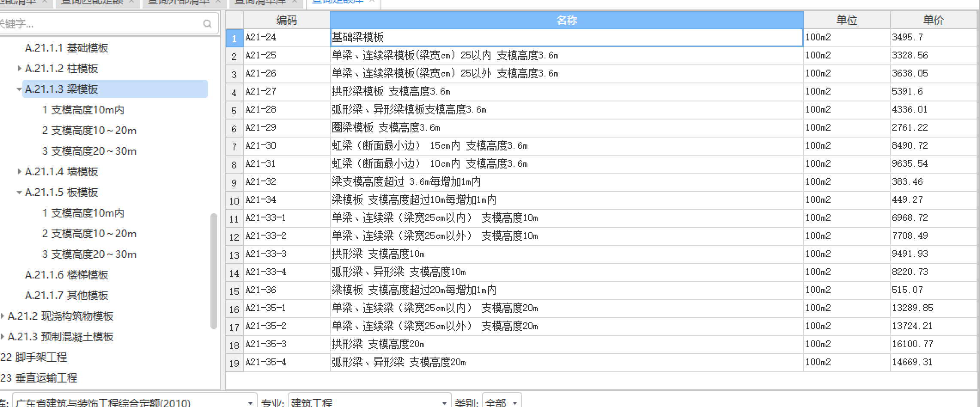Click the left tree panel vertical scrollbar
The width and height of the screenshot is (980, 407).
[x=214, y=271]
